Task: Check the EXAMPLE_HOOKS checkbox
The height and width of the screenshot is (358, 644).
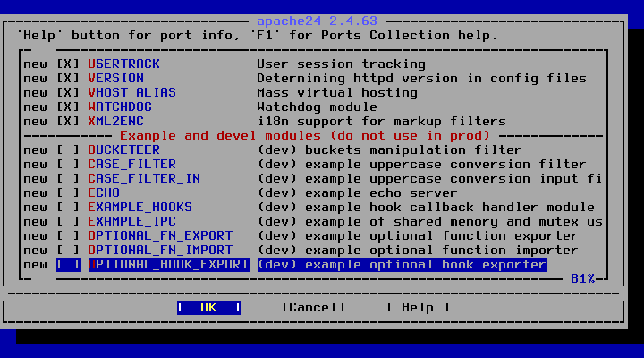Action: coord(68,208)
